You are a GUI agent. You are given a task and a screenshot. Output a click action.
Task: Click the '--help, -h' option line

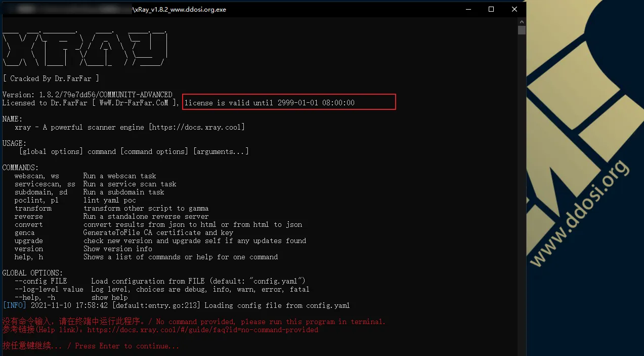click(x=71, y=297)
